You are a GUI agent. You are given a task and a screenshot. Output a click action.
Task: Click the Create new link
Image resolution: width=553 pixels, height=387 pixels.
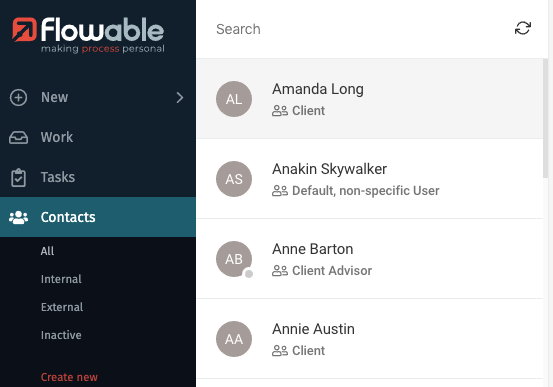69,377
